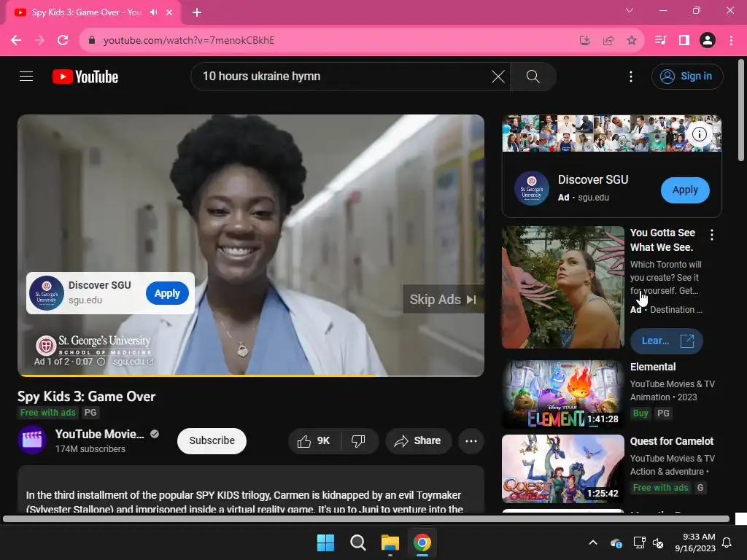This screenshot has height=560, width=747.
Task: Click the page vertical scrollbar
Action: [x=741, y=111]
